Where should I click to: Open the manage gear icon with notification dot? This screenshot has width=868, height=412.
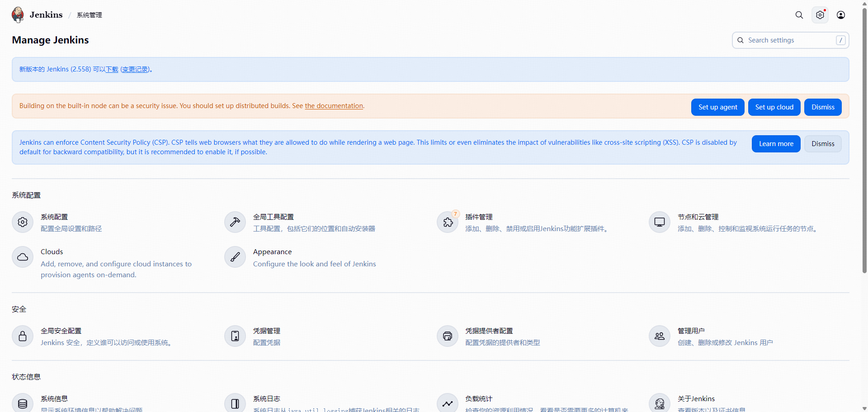[x=820, y=15]
